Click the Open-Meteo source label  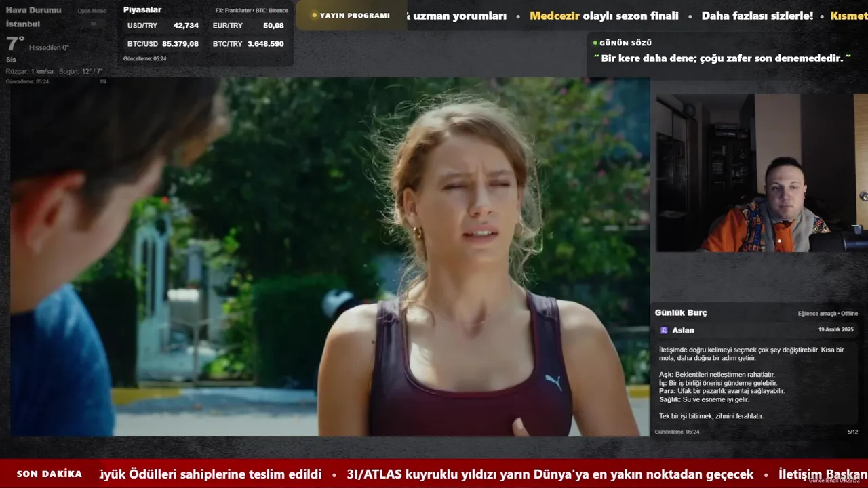pyautogui.click(x=92, y=11)
